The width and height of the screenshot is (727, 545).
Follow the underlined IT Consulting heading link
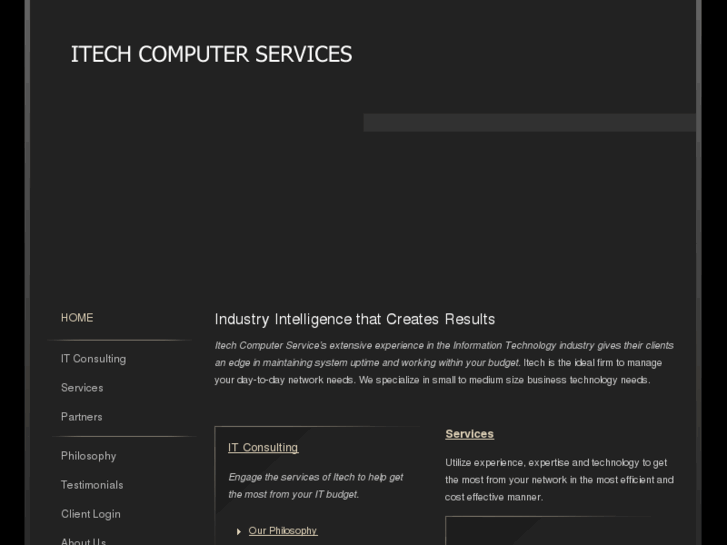coord(263,448)
